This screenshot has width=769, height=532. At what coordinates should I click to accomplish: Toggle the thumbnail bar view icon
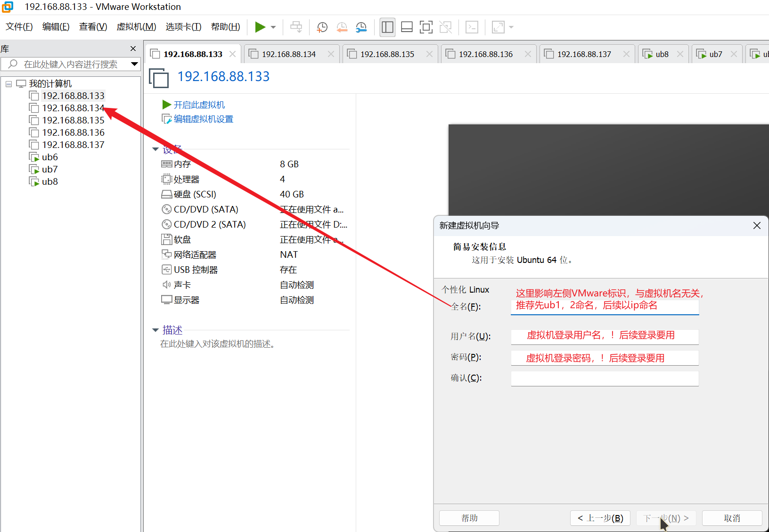(407, 27)
